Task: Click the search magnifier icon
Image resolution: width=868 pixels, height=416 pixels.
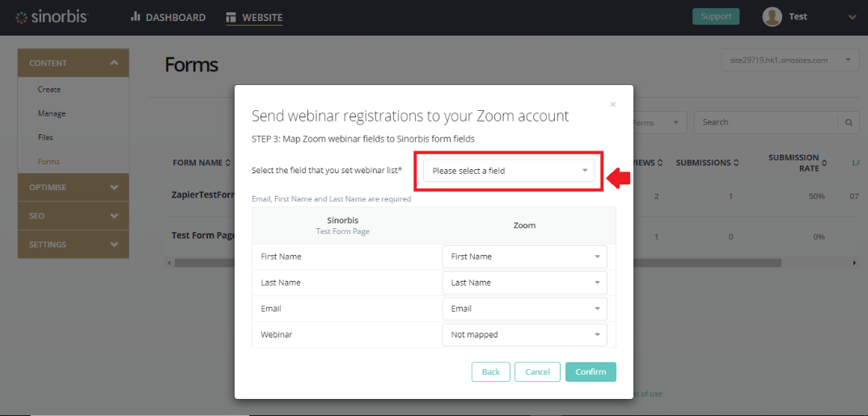Action: pyautogui.click(x=849, y=122)
